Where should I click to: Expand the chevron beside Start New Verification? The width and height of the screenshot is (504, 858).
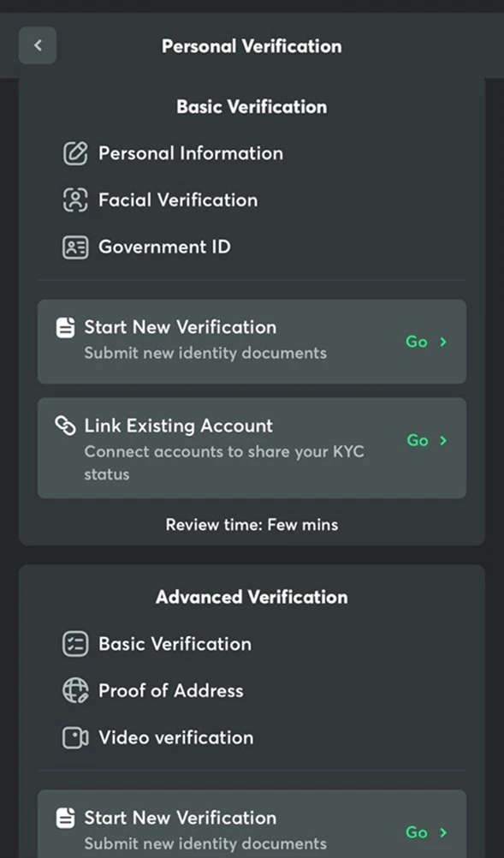click(444, 342)
